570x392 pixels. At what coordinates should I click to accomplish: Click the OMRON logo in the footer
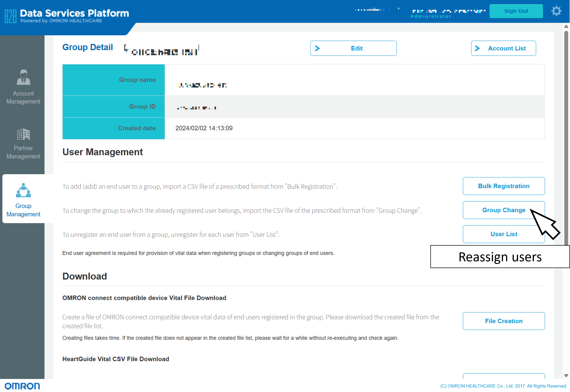click(22, 386)
